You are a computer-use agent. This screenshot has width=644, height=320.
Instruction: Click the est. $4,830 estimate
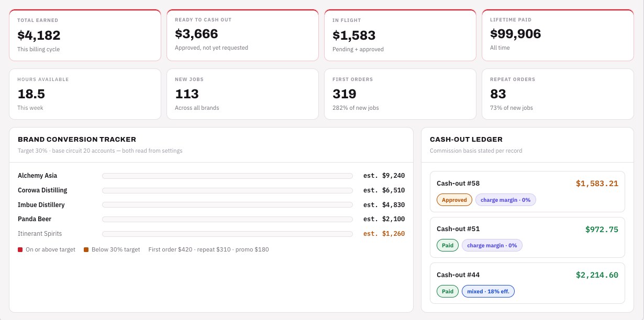(x=384, y=205)
